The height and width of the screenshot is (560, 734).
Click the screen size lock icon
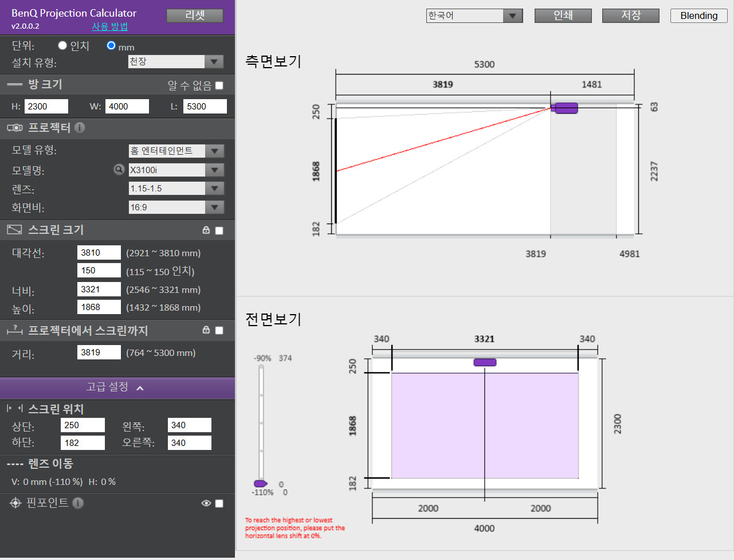[206, 230]
